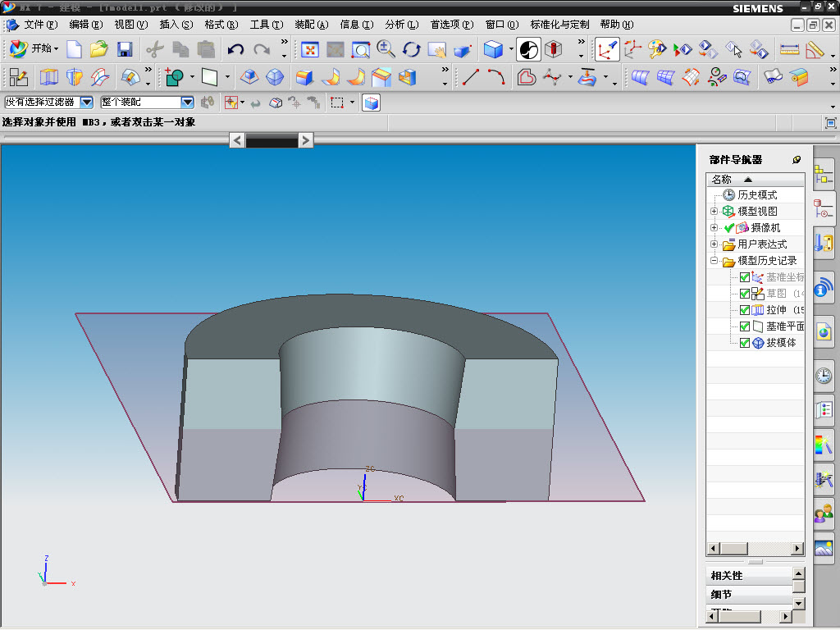
Task: Click the Line sketch tool
Action: (471, 78)
